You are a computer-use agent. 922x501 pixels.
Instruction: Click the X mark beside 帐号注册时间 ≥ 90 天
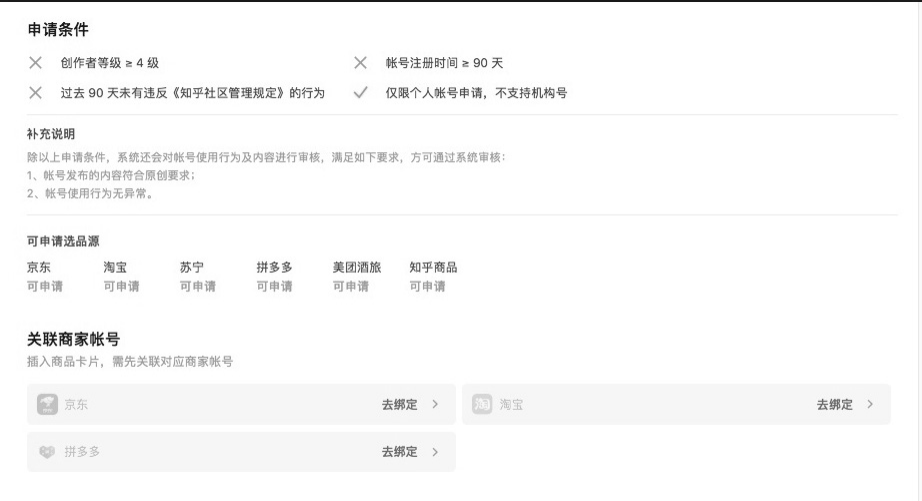point(360,62)
